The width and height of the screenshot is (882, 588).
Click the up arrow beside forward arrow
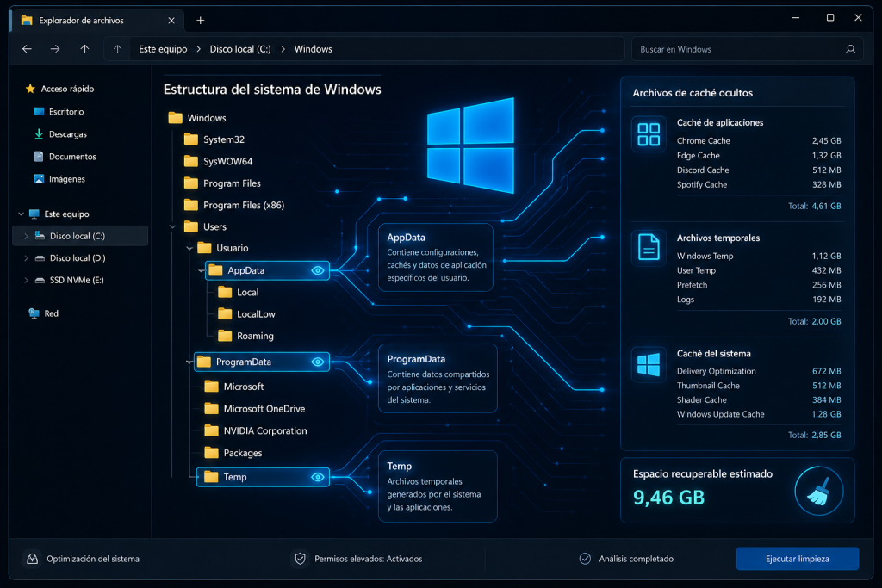click(84, 49)
